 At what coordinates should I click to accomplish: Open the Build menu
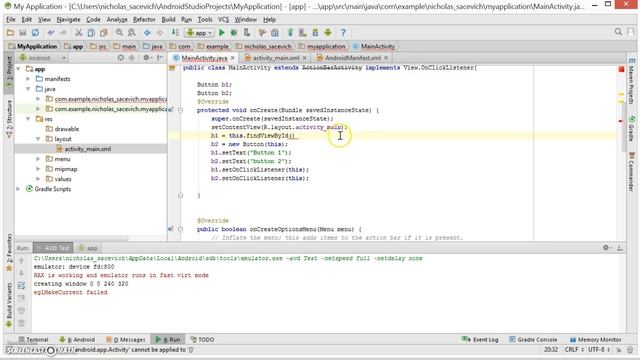(168, 20)
